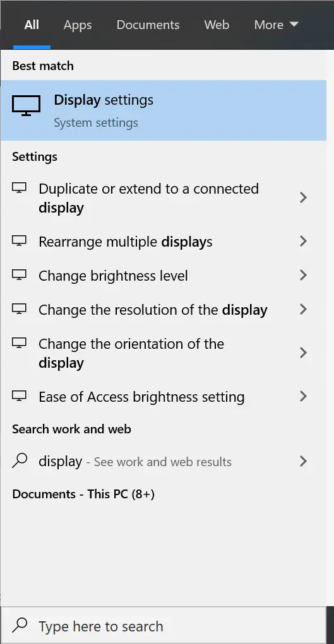
Task: Click monitor icon beside Change the resolution
Action: (19, 308)
